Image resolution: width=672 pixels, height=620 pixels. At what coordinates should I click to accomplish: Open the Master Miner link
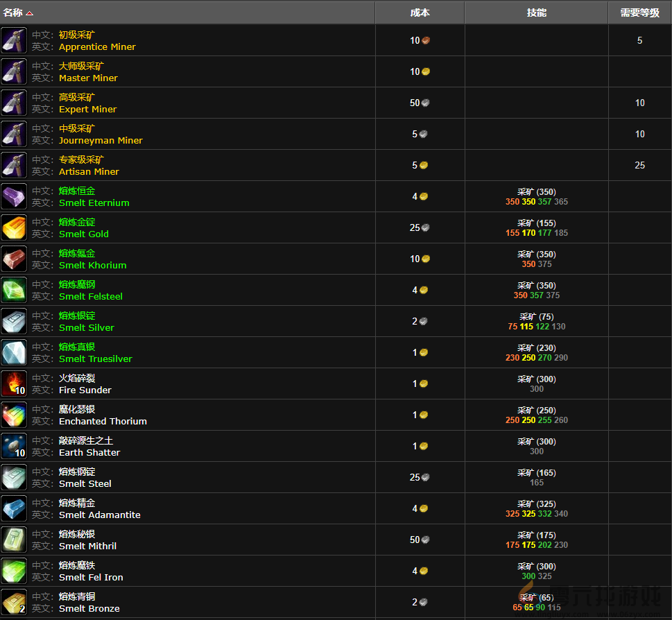pyautogui.click(x=88, y=78)
